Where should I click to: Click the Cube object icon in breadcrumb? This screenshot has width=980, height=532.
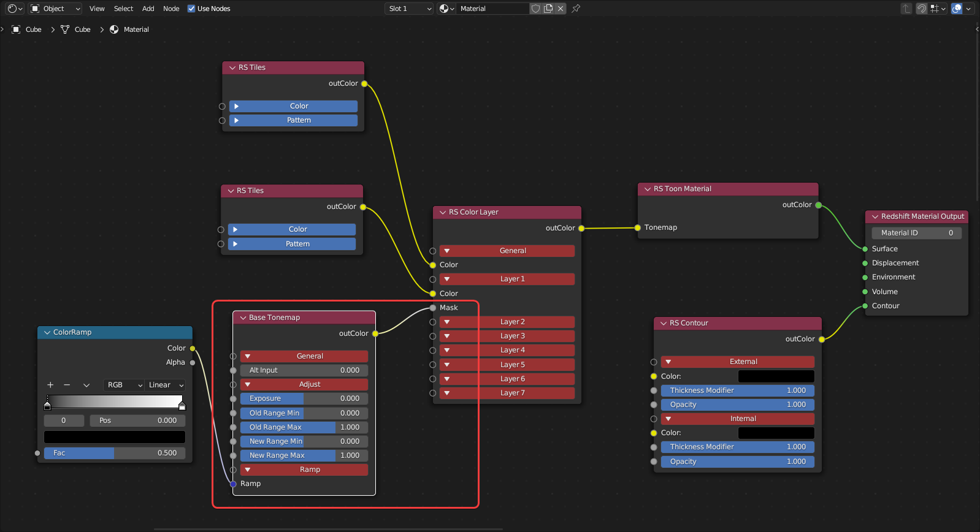coord(17,29)
